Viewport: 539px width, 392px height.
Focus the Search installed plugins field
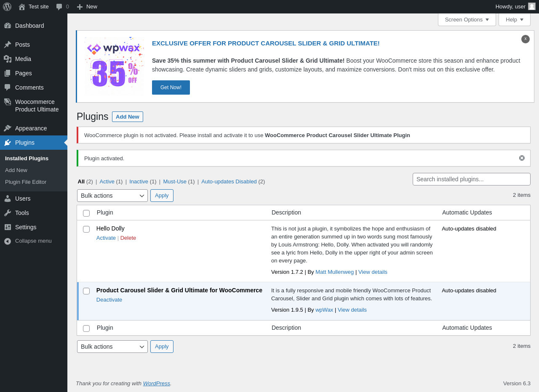tap(472, 179)
